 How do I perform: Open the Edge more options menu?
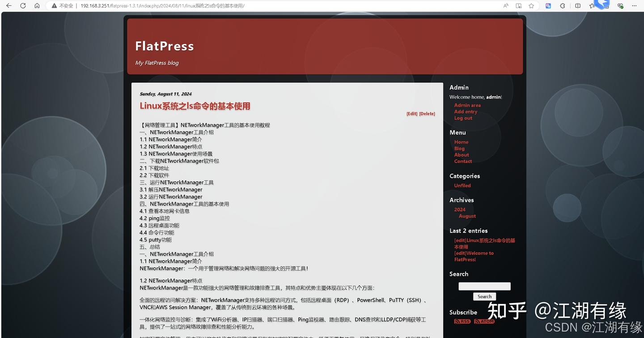pyautogui.click(x=635, y=6)
